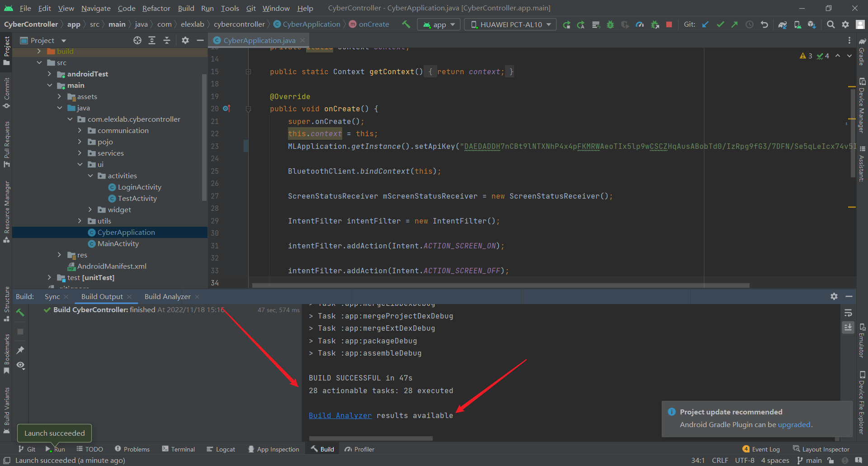The height and width of the screenshot is (466, 868).
Task: Expand the androidTest folder
Action: [49, 74]
